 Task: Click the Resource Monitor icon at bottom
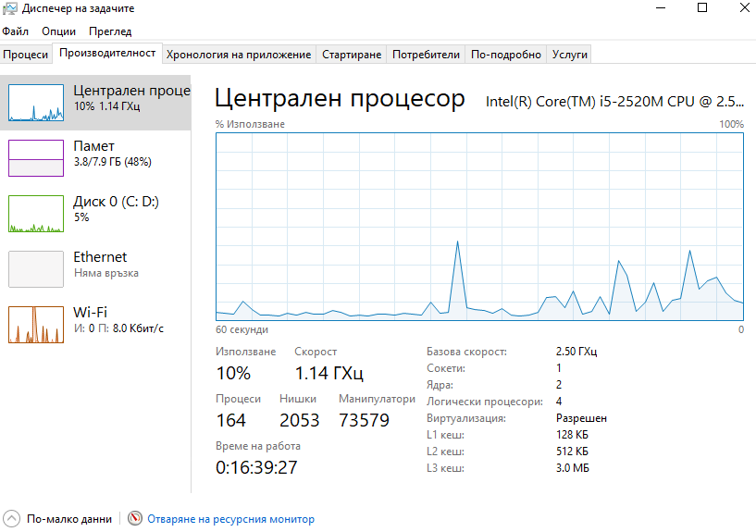135,518
